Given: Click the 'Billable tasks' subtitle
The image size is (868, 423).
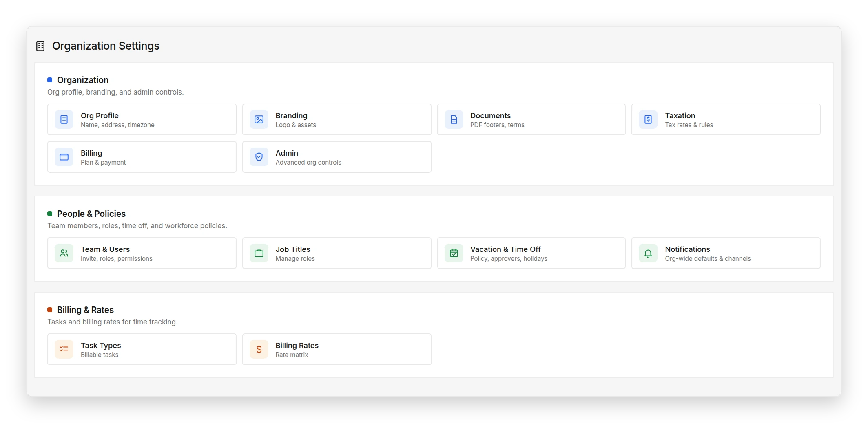Looking at the screenshot, I should point(100,355).
